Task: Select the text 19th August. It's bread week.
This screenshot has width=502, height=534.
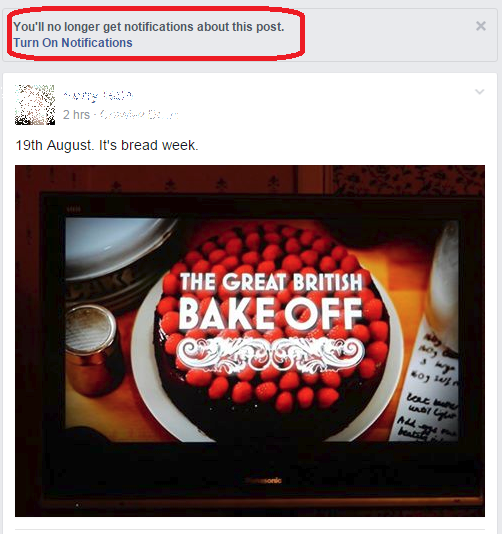Action: [x=107, y=145]
